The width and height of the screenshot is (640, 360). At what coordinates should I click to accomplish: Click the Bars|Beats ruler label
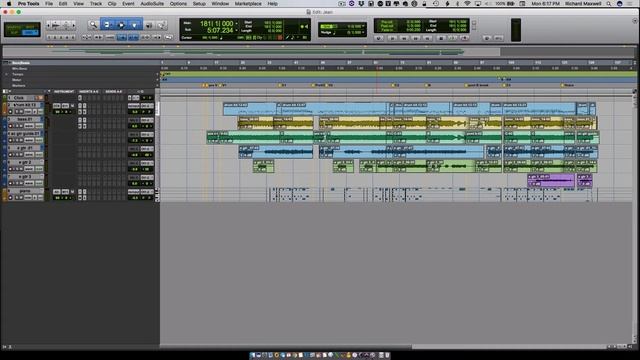[21, 63]
